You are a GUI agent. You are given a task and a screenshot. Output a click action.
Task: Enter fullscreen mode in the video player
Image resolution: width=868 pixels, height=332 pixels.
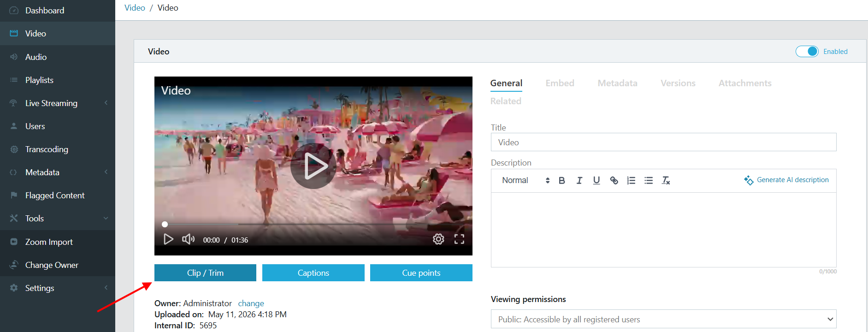(x=459, y=239)
